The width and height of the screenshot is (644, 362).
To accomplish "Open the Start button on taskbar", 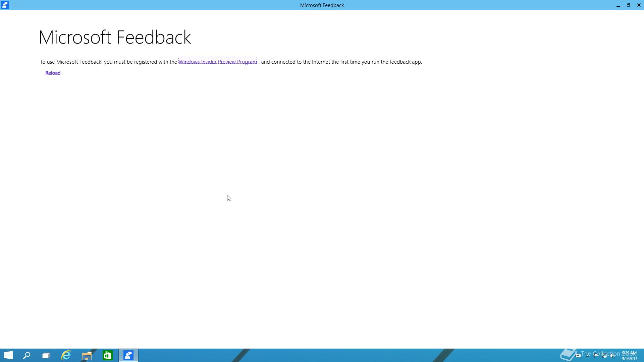I will (x=8, y=355).
